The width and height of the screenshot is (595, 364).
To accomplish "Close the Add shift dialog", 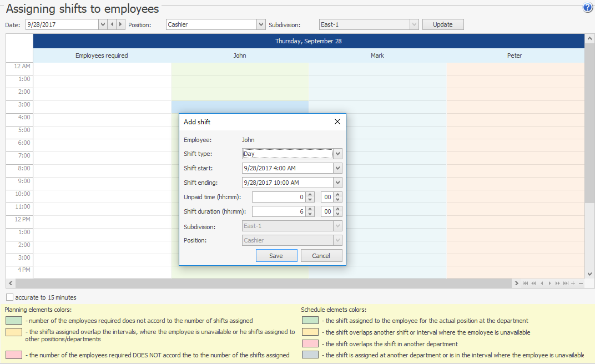I will pos(337,122).
